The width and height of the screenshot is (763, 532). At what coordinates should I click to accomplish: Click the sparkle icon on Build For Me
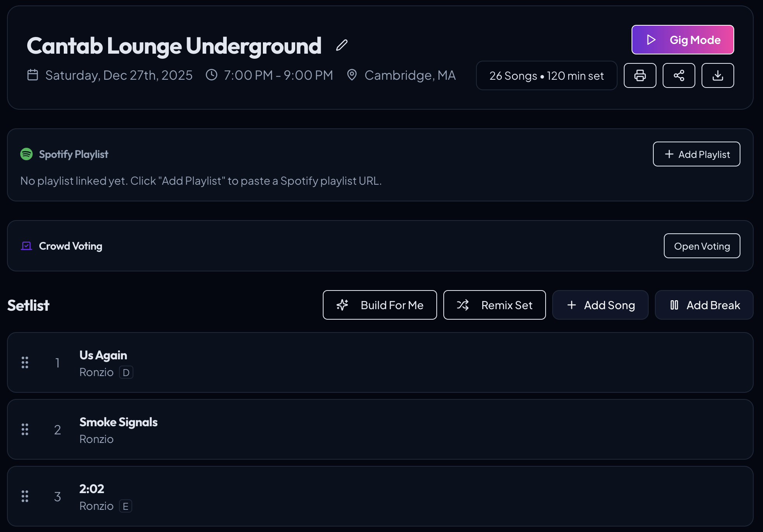point(343,305)
